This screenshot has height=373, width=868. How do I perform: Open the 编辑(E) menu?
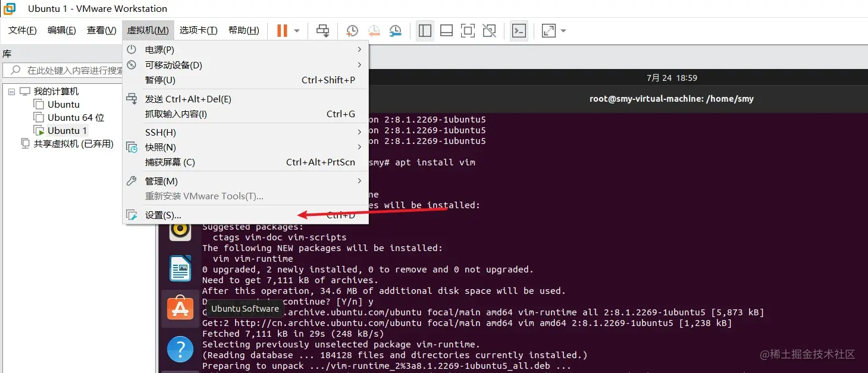pos(62,30)
